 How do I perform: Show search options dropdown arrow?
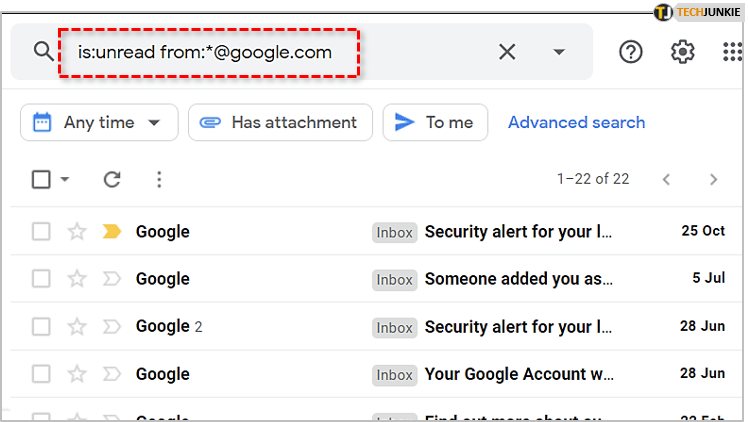[x=559, y=52]
